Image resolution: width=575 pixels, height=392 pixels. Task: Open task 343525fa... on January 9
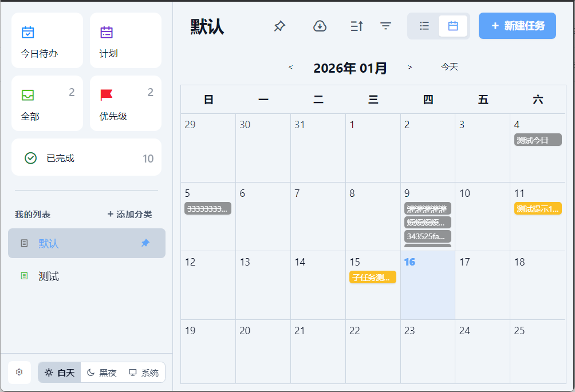(428, 236)
